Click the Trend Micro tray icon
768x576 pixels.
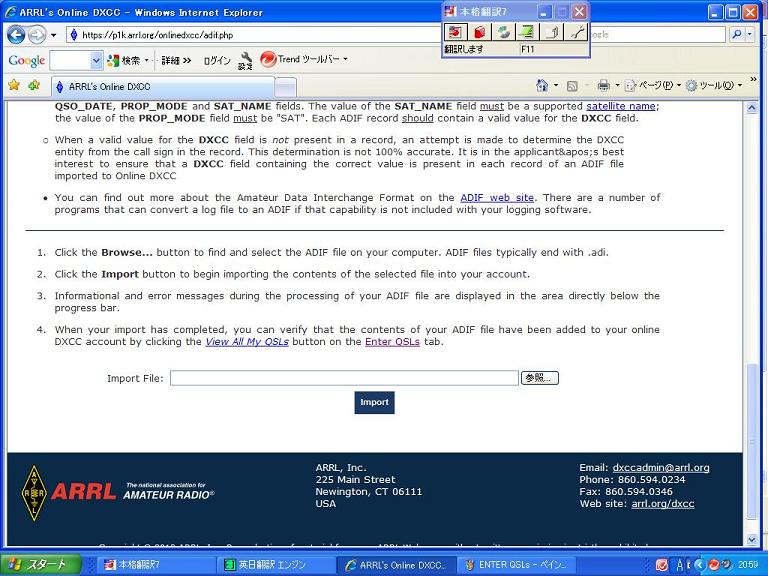tap(714, 565)
